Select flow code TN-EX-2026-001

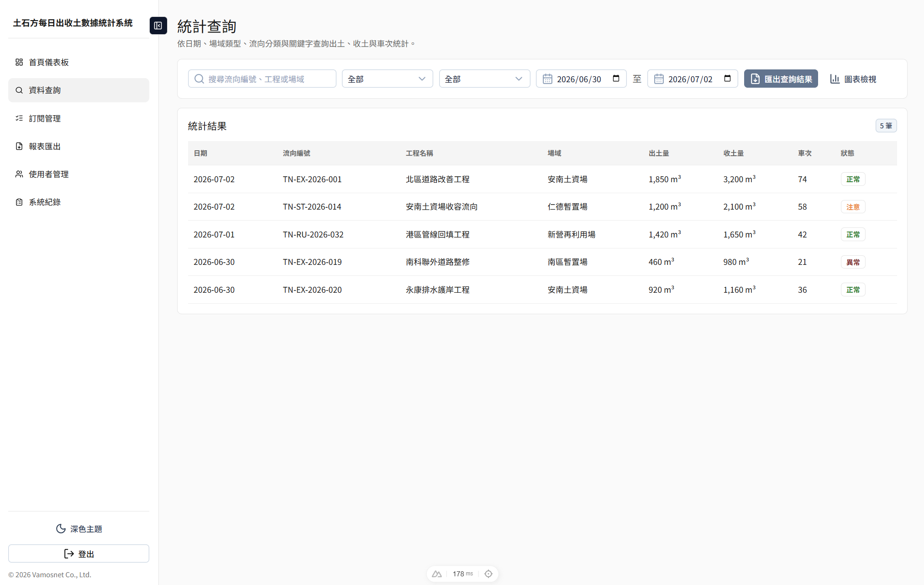coord(312,179)
